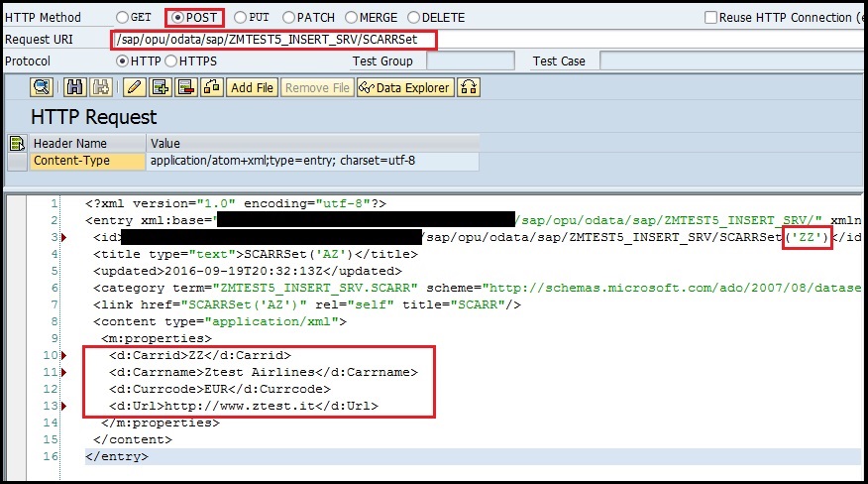Click the d:Carrid ZZ line

point(200,355)
